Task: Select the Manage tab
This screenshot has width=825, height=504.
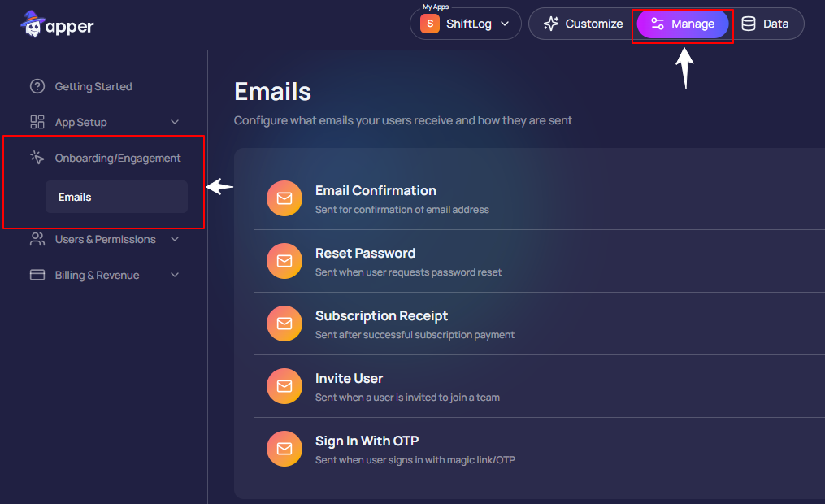Action: (x=683, y=24)
